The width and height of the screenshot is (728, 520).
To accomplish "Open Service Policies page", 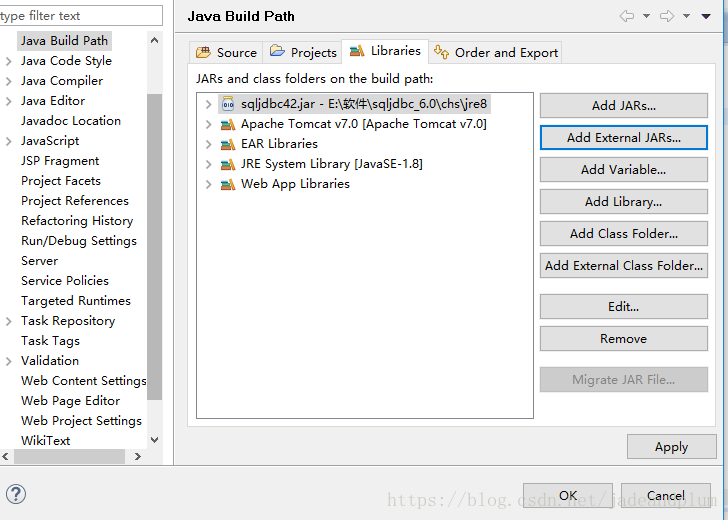I will coord(65,280).
